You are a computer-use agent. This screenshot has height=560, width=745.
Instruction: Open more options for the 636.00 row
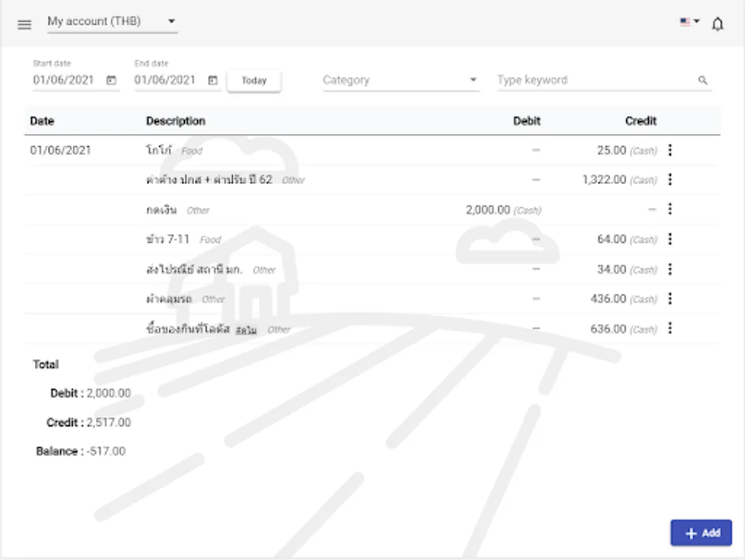670,328
